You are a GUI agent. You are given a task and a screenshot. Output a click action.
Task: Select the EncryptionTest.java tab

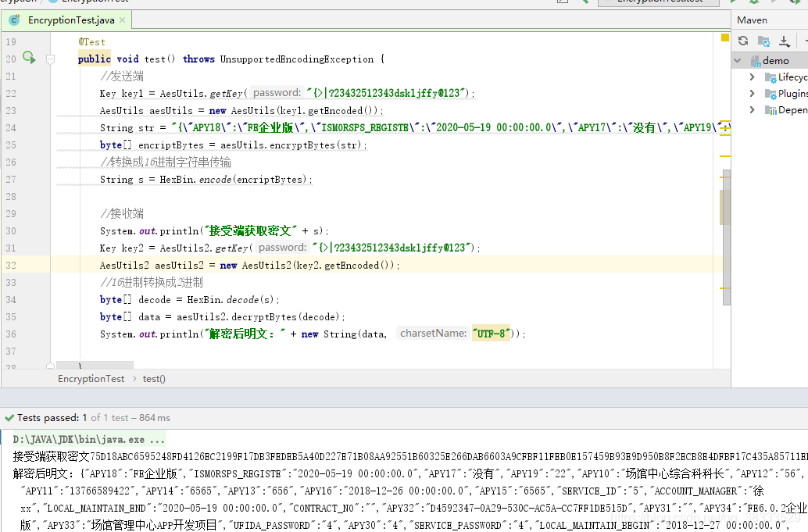[x=67, y=20]
